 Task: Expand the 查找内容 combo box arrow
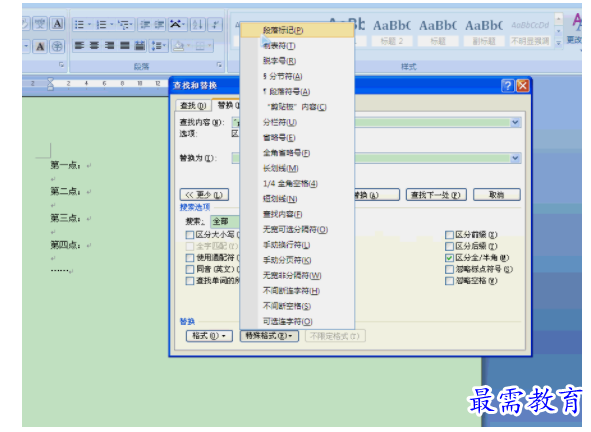(515, 123)
